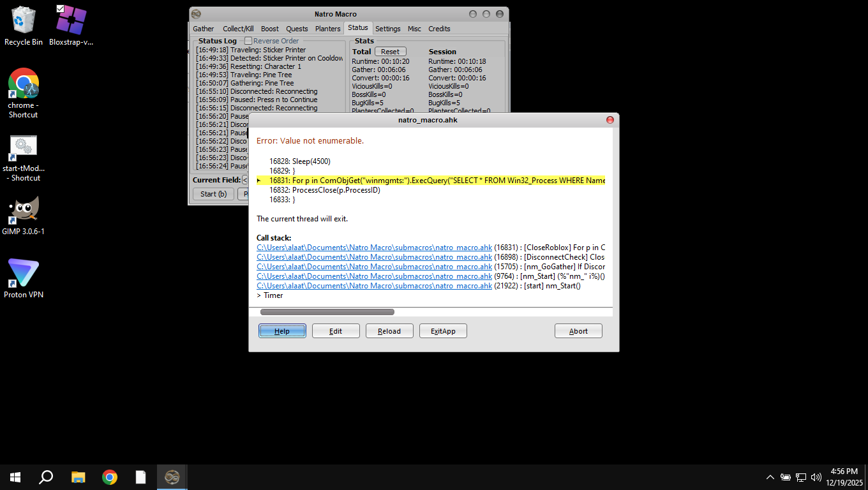Open the Windows Start menu
The width and height of the screenshot is (868, 490).
pyautogui.click(x=15, y=477)
